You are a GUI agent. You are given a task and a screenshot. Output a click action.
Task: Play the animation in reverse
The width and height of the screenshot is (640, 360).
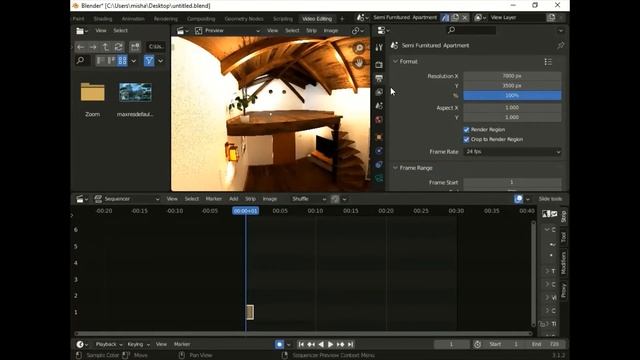(x=321, y=344)
